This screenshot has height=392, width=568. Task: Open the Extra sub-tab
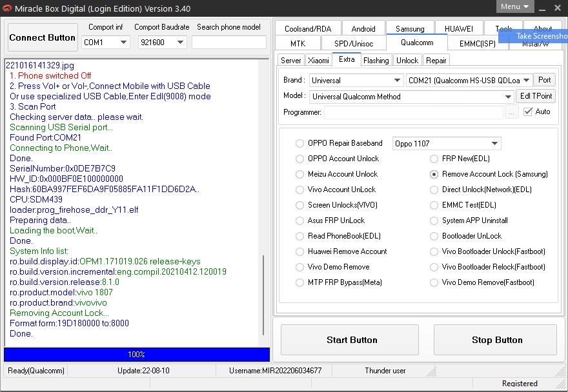pos(347,59)
